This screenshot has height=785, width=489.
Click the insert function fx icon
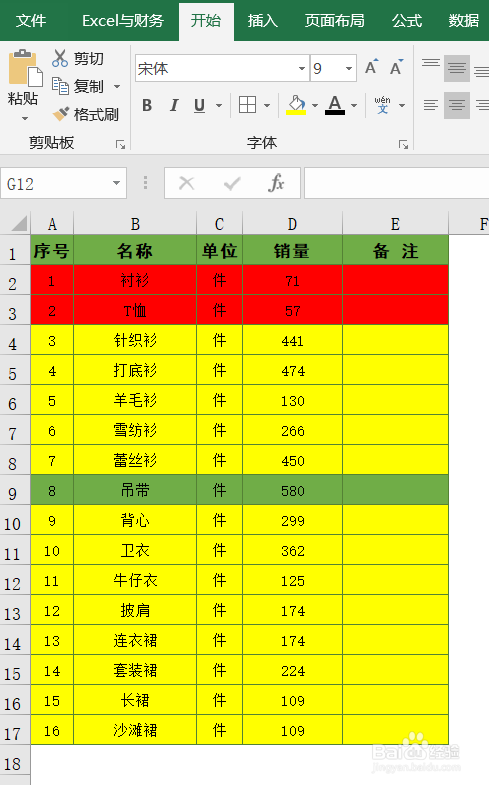coord(276,183)
